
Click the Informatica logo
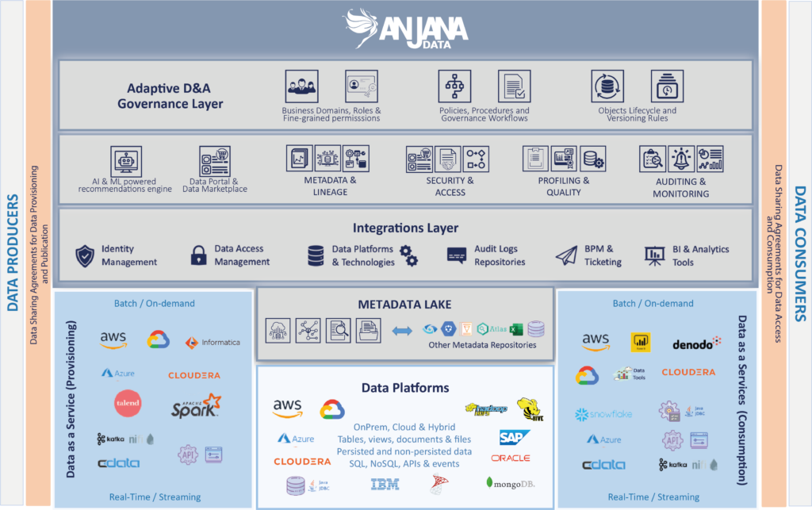pos(213,343)
